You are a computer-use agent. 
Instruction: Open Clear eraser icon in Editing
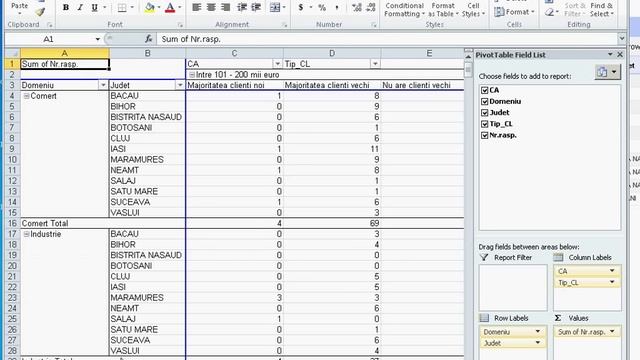point(549,13)
